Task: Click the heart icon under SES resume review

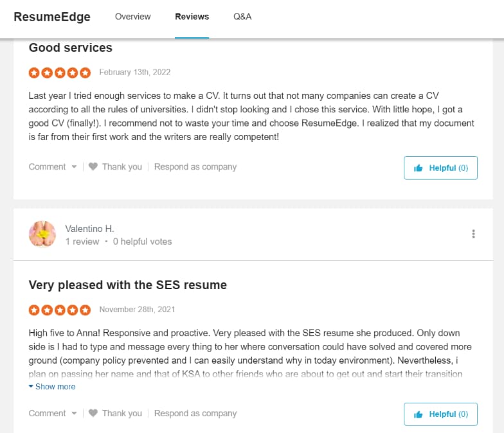Action: click(93, 412)
